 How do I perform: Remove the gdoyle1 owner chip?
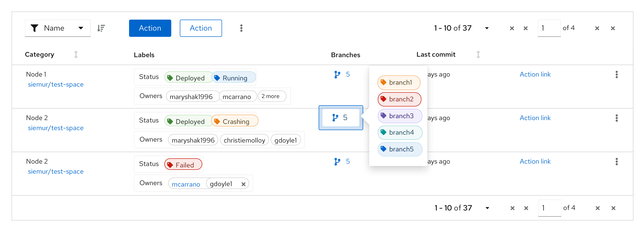[x=243, y=184]
